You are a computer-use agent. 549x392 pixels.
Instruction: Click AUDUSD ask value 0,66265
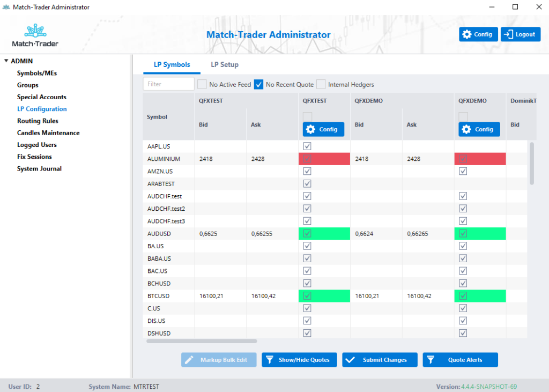417,234
